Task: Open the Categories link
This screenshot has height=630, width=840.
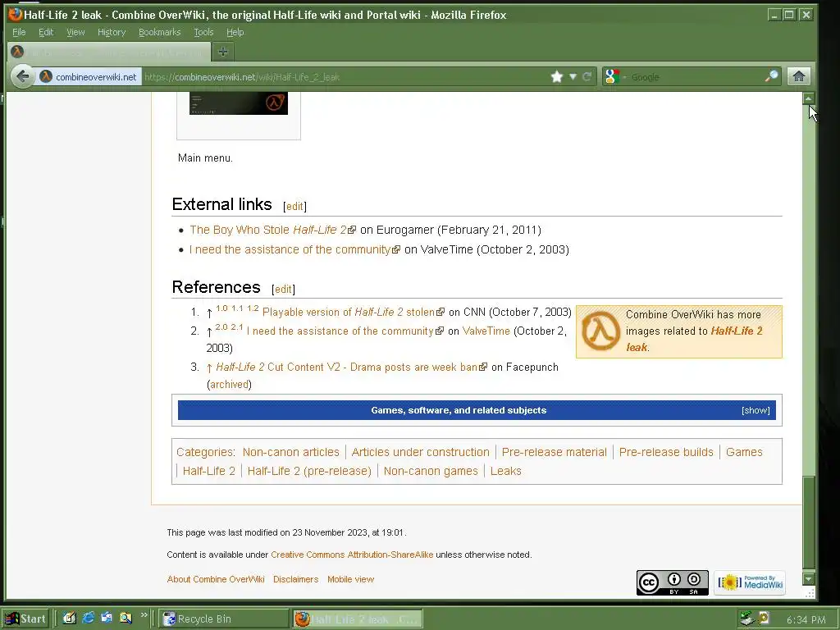Action: (205, 452)
